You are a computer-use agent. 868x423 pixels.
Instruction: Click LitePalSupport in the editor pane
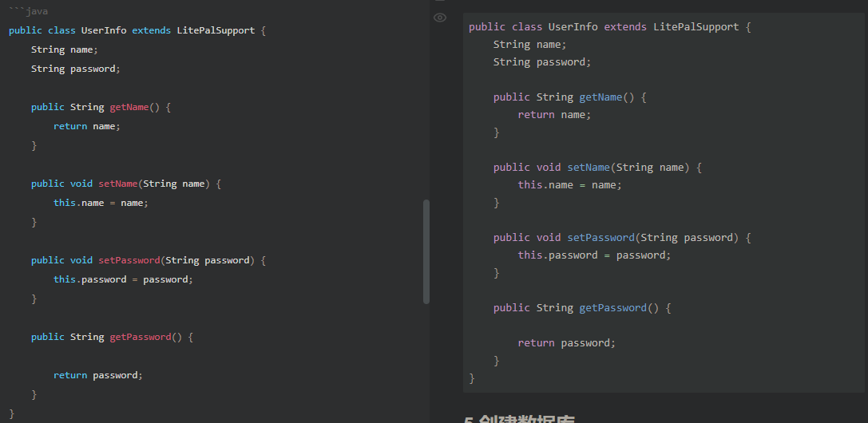pos(216,30)
